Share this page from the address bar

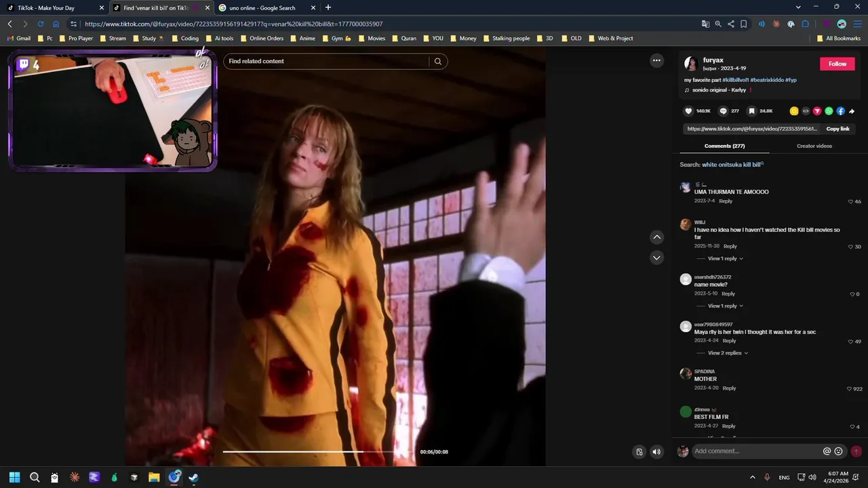click(x=730, y=24)
